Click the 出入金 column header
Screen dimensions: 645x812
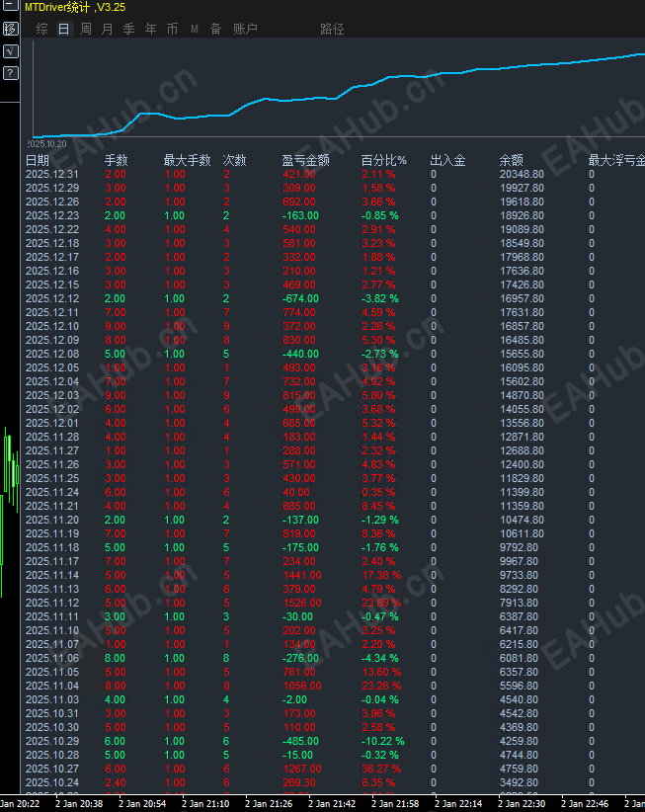447,161
